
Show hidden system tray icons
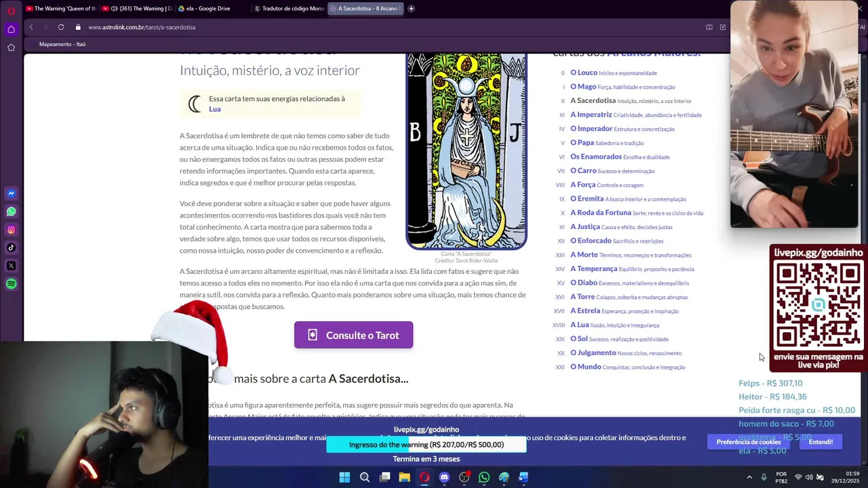click(749, 477)
